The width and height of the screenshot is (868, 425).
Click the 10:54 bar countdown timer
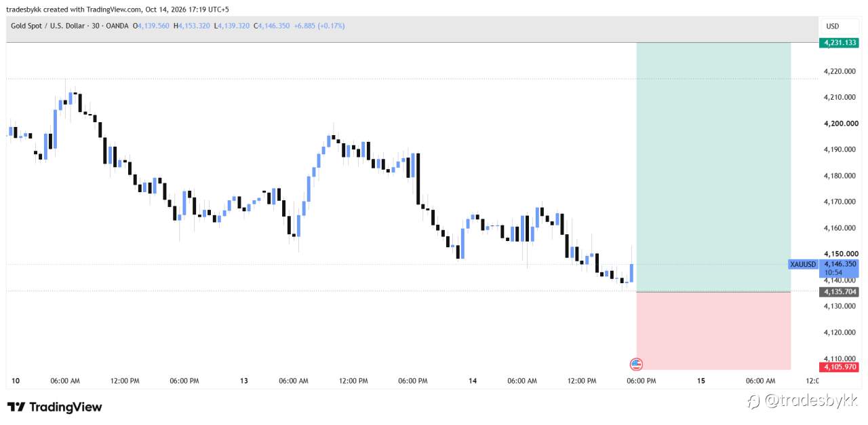pyautogui.click(x=833, y=272)
